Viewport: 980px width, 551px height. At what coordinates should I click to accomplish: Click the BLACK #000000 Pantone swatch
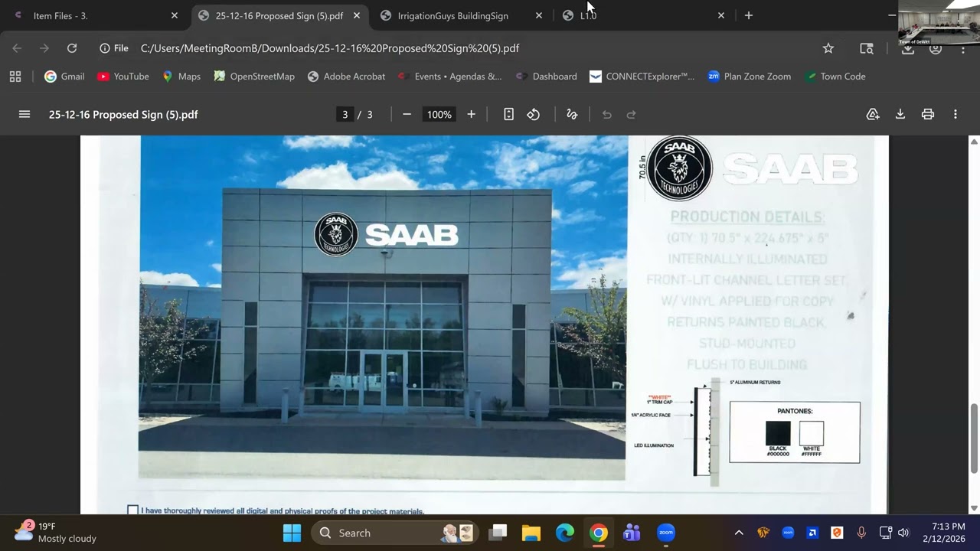tap(778, 433)
